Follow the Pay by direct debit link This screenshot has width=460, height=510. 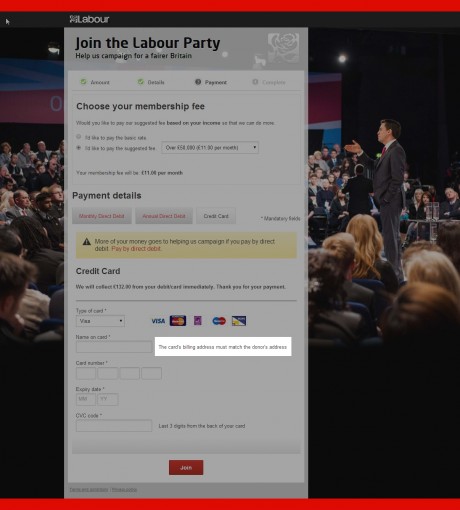point(136,249)
